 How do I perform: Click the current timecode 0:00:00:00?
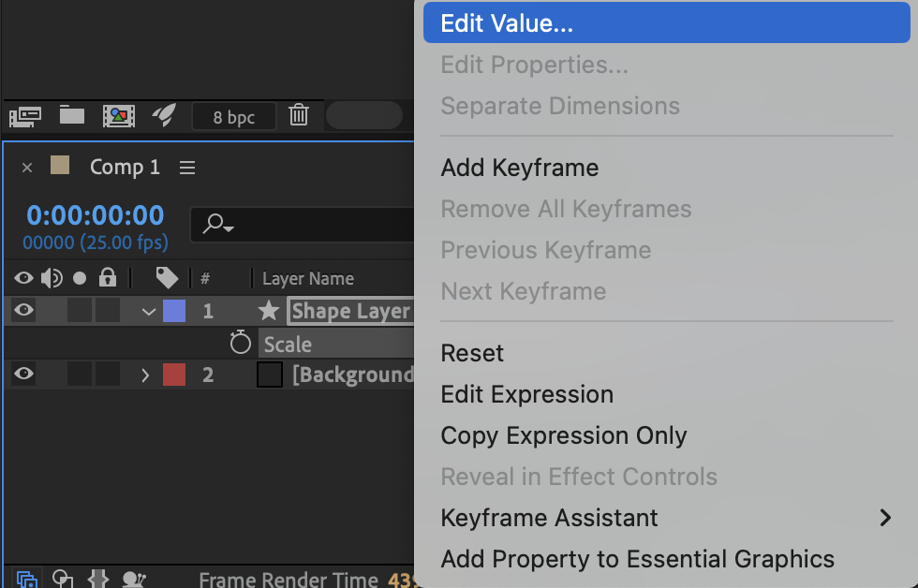96,215
